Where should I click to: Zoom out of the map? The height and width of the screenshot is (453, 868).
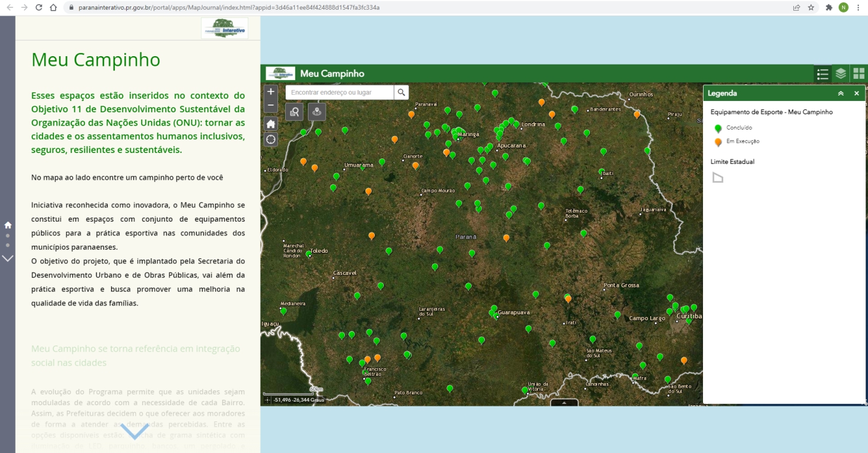coord(271,105)
